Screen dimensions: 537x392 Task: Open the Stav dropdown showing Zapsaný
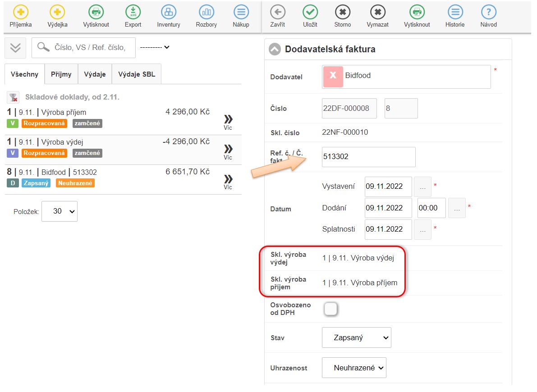(x=356, y=337)
